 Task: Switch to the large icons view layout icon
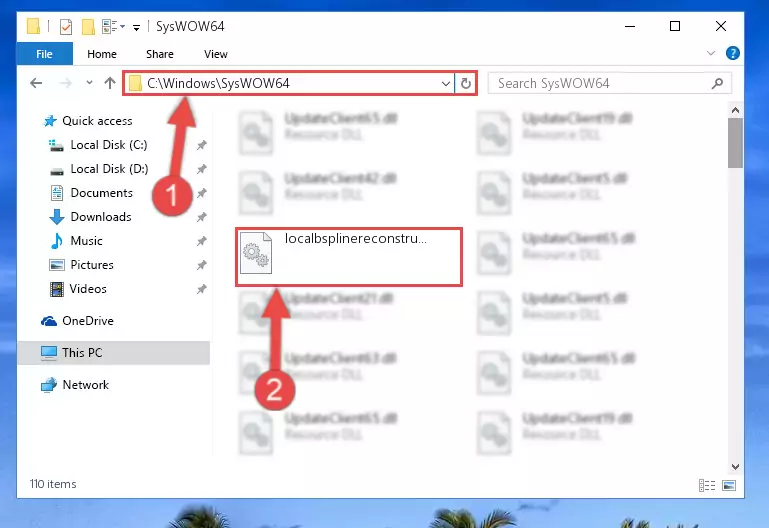[x=729, y=485]
